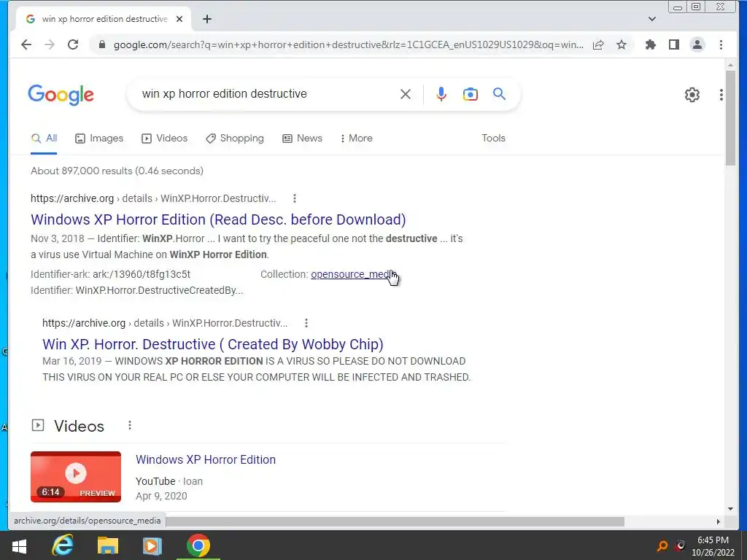
Task: Toggle Chrome side panel icon
Action: [673, 44]
